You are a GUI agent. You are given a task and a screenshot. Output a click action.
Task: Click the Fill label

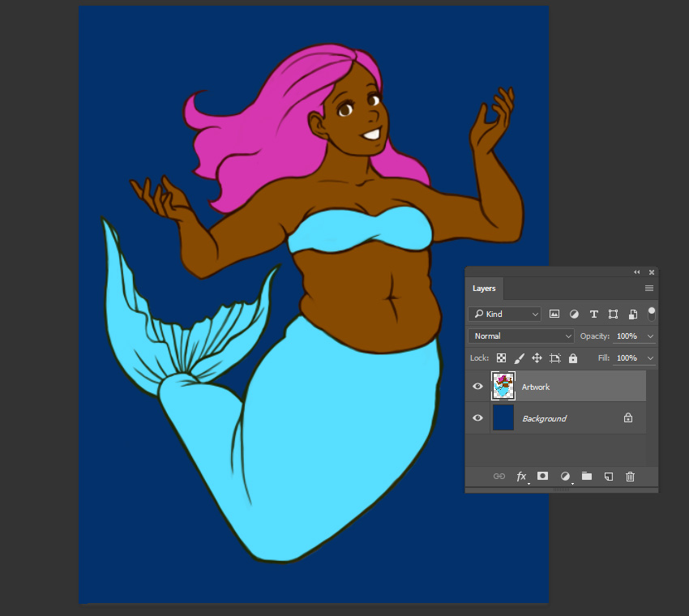click(604, 358)
